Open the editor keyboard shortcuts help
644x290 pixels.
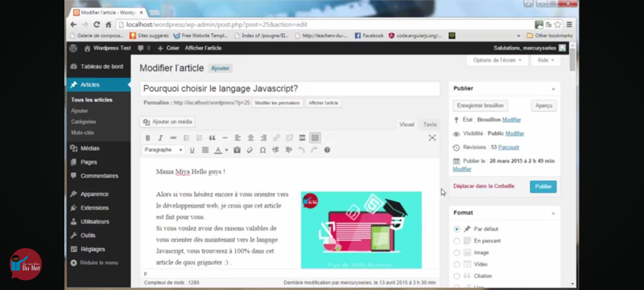point(327,150)
